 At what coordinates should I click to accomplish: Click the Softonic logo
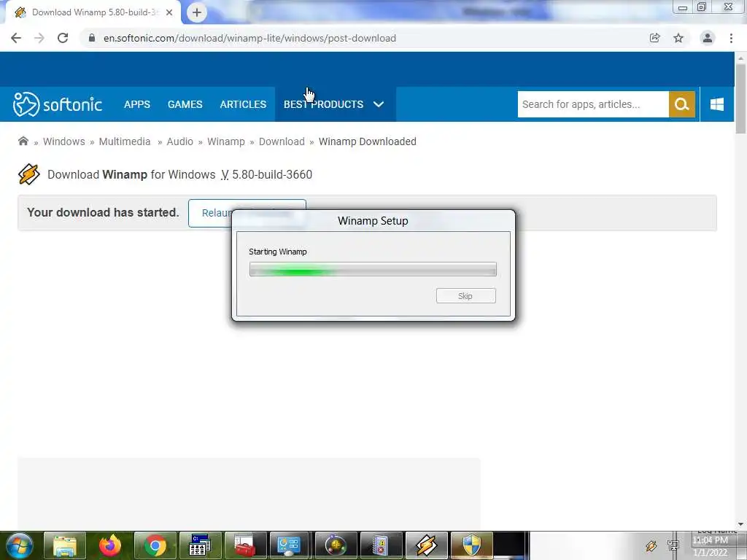58,104
